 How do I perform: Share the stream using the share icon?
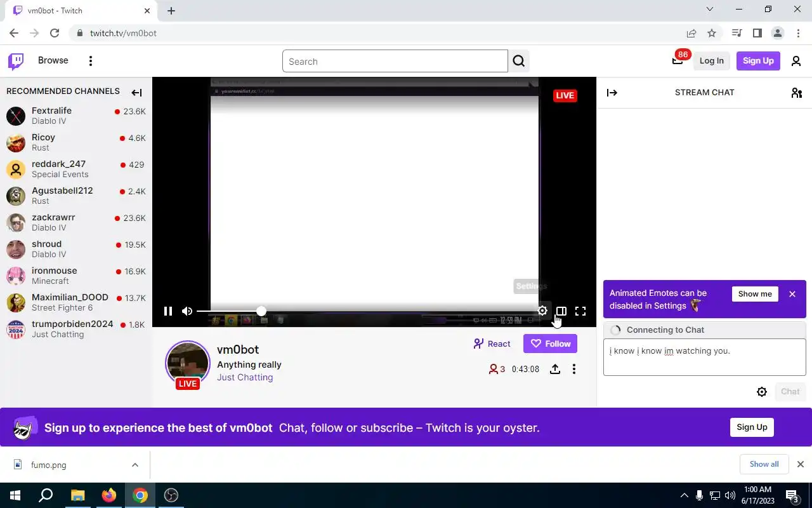[555, 369]
